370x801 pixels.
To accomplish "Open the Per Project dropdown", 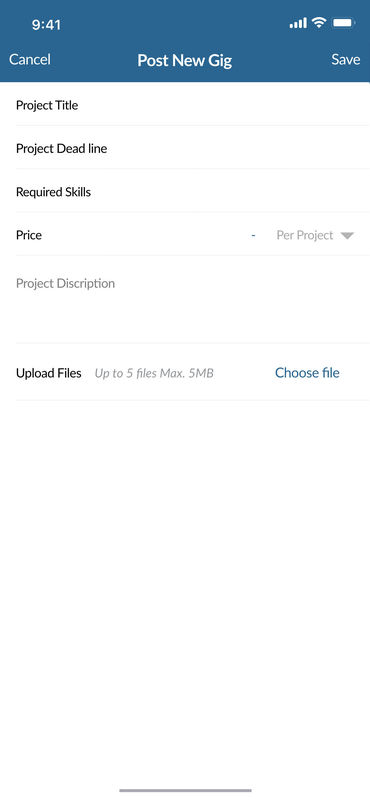I will point(315,235).
